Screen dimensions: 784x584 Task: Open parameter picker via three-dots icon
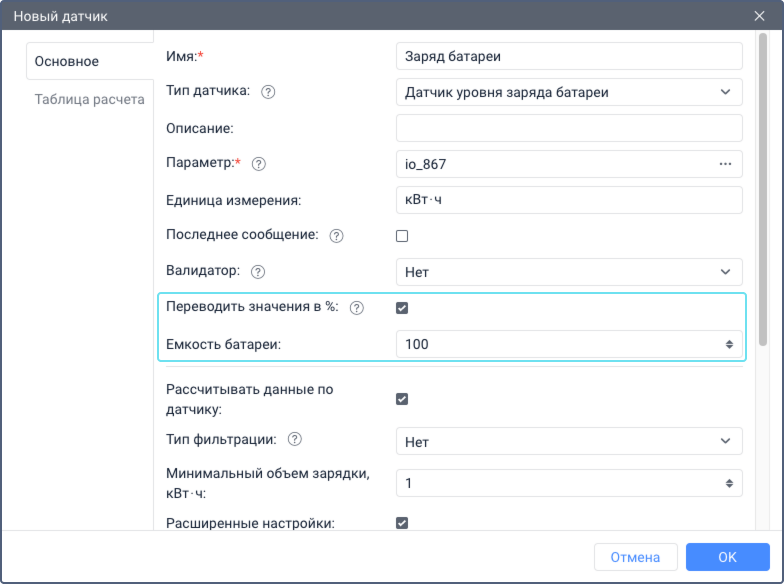(x=725, y=164)
